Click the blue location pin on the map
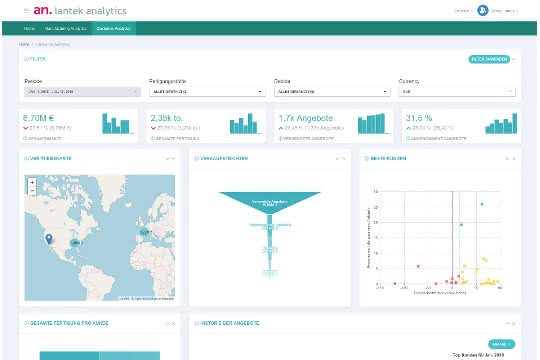The image size is (540, 360). click(49, 238)
